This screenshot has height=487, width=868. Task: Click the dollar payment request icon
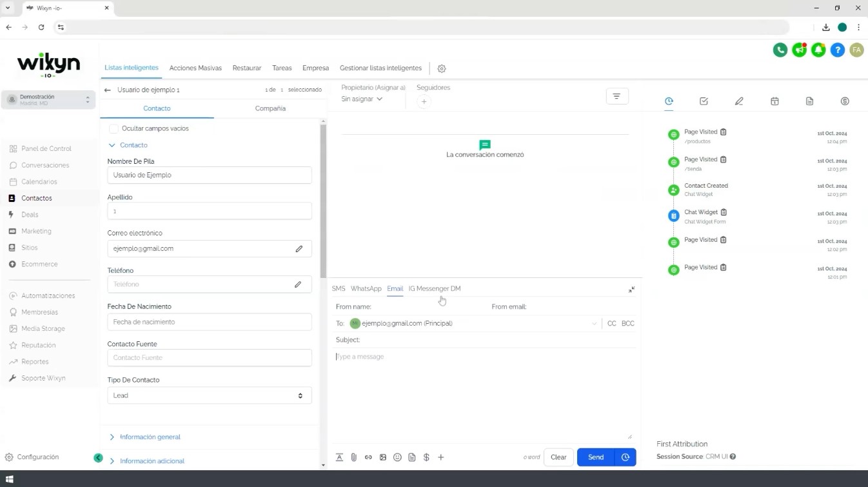(426, 457)
